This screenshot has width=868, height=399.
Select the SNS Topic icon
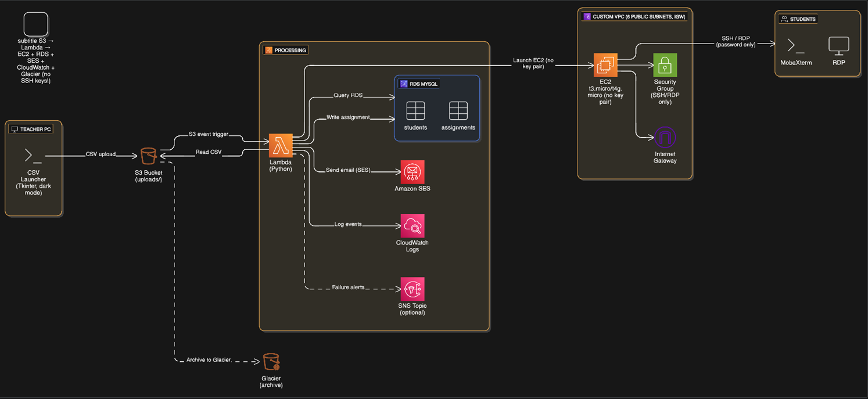[x=413, y=289]
